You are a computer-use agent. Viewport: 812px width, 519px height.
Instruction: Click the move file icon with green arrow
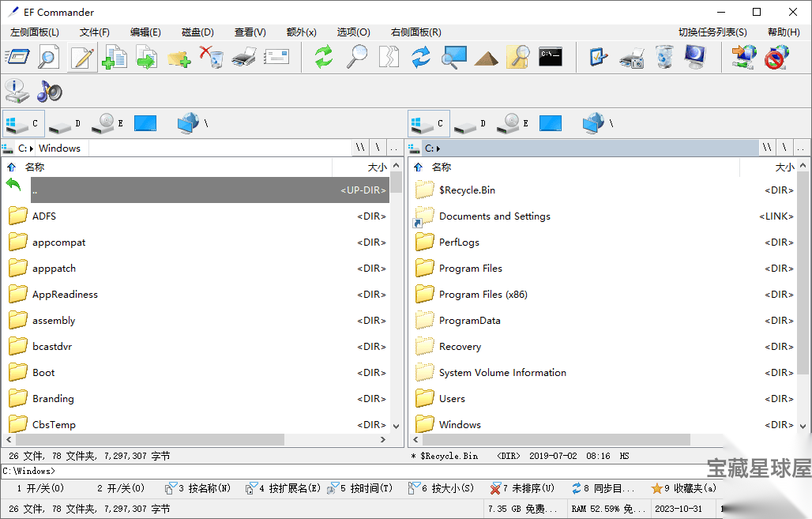coord(147,57)
